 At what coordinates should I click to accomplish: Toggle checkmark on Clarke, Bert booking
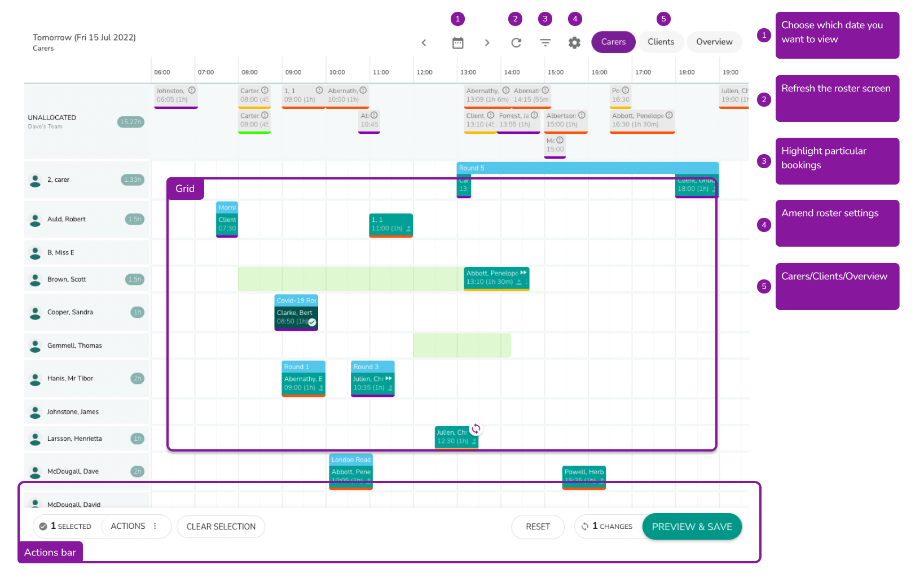point(312,322)
